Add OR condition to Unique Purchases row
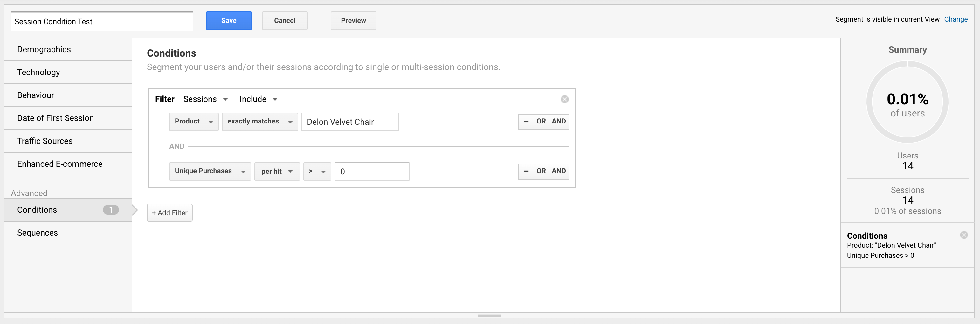This screenshot has width=980, height=324. [541, 171]
